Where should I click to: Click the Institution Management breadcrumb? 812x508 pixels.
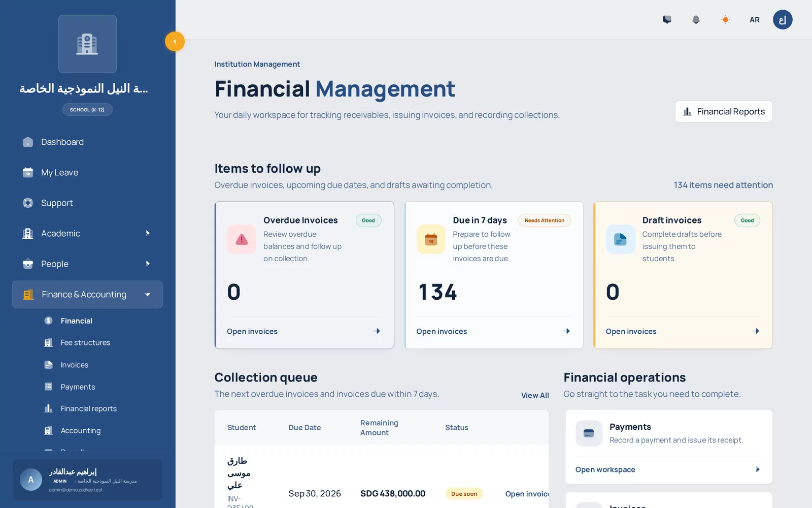point(257,65)
